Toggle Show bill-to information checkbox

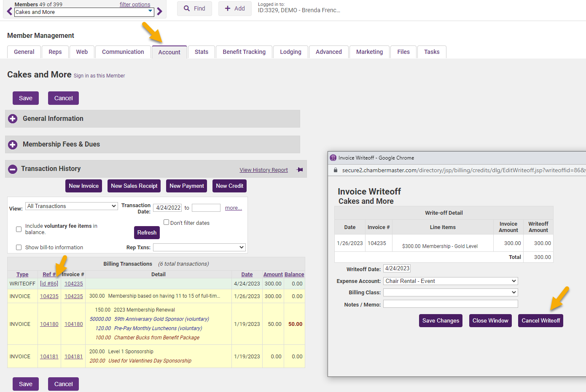point(19,247)
